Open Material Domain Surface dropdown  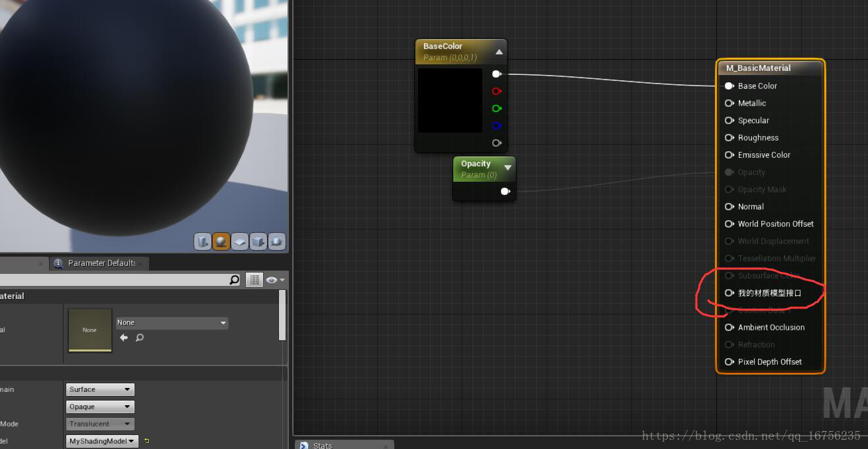[x=100, y=390]
